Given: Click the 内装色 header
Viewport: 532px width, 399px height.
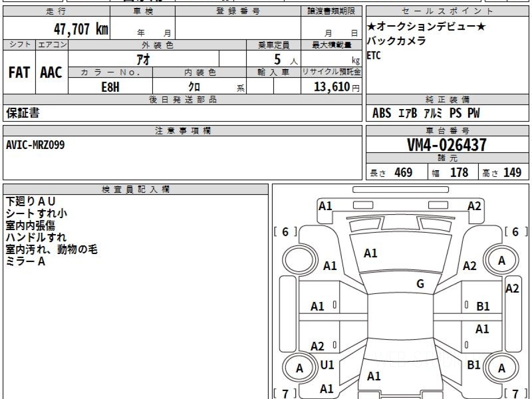Looking at the screenshot, I should coord(199,72).
